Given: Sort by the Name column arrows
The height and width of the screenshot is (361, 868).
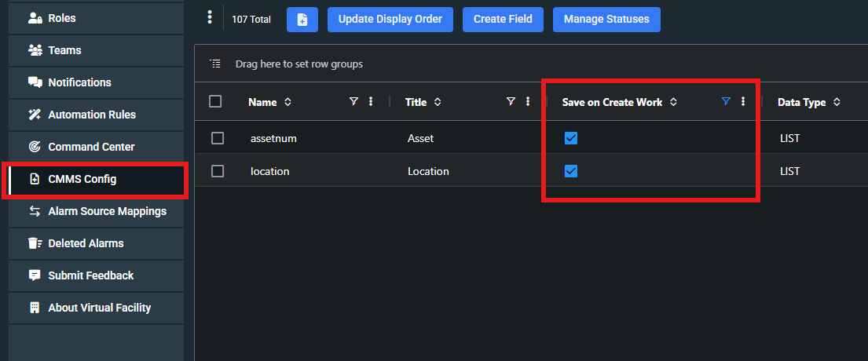Looking at the screenshot, I should point(288,102).
